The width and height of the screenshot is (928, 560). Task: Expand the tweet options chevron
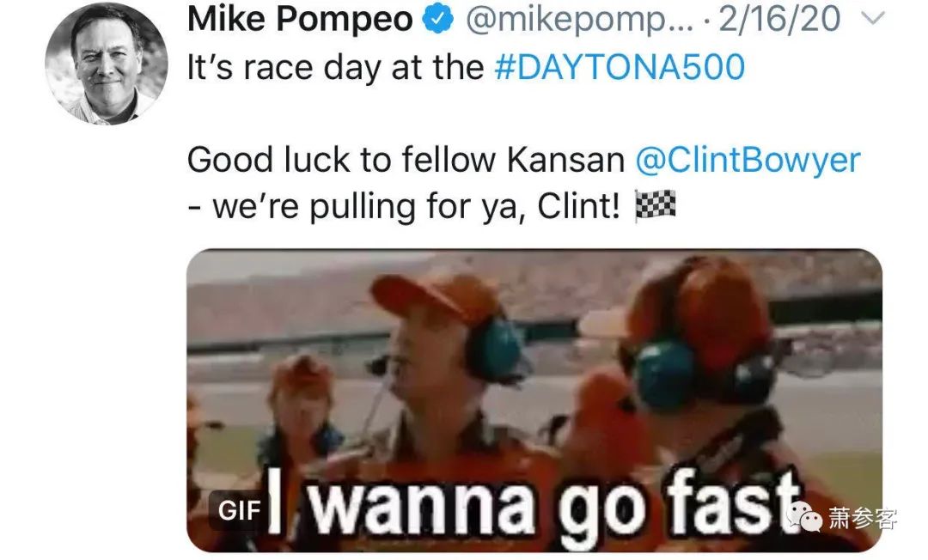[x=872, y=19]
